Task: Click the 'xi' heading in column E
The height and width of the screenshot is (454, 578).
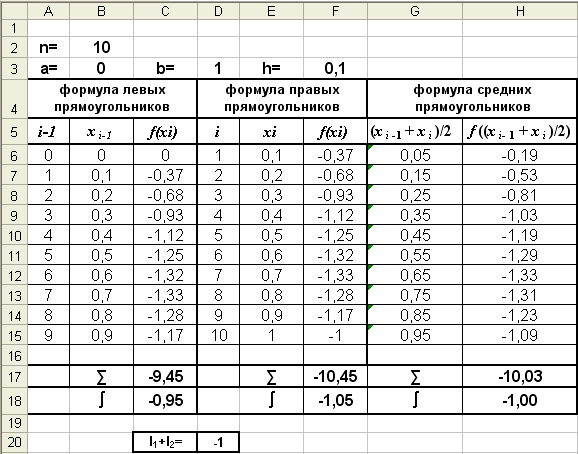Action: pyautogui.click(x=271, y=131)
